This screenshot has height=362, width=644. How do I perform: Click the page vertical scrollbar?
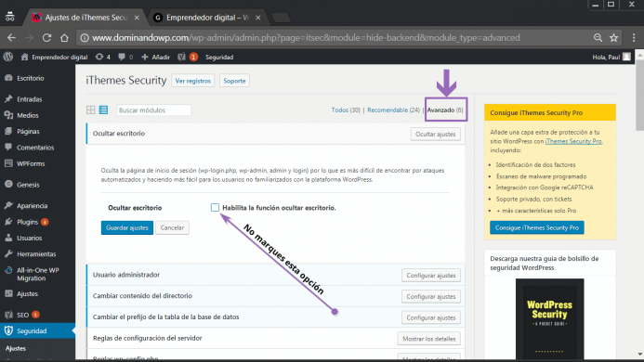click(639, 97)
